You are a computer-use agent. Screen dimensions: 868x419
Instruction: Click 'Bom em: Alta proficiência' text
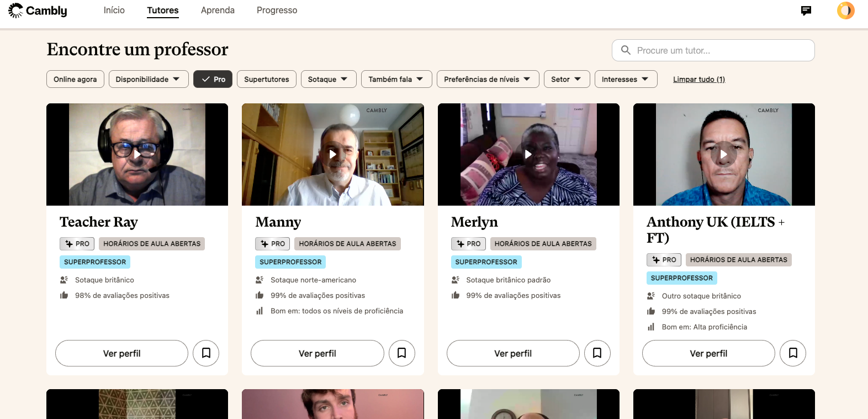click(705, 327)
